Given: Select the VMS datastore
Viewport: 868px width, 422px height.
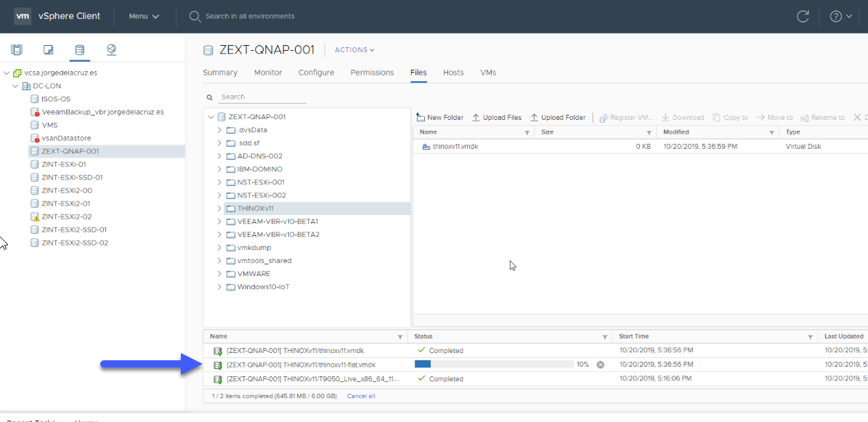Looking at the screenshot, I should (x=49, y=125).
